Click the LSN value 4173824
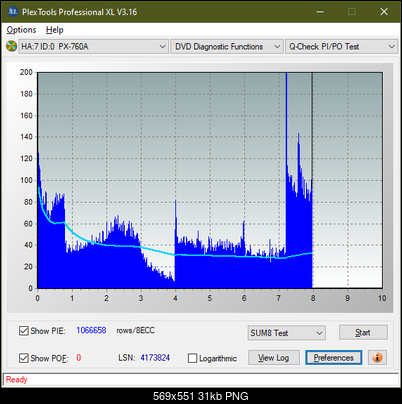Viewport: 402px width, 404px height. click(155, 358)
